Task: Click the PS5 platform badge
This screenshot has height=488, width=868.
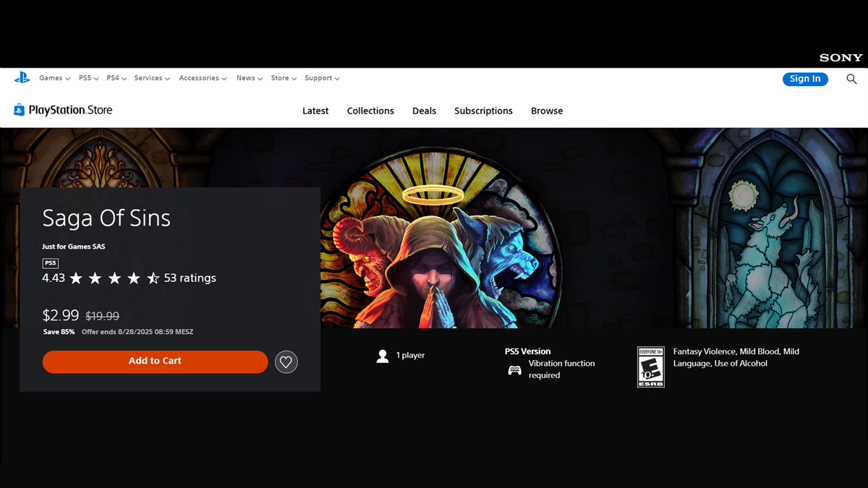Action: click(50, 263)
